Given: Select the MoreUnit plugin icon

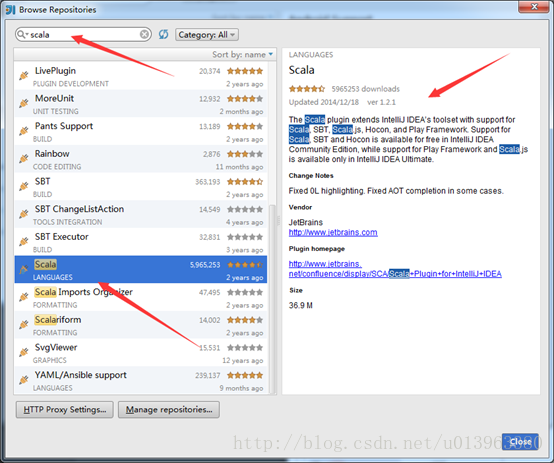Looking at the screenshot, I should click(x=24, y=103).
